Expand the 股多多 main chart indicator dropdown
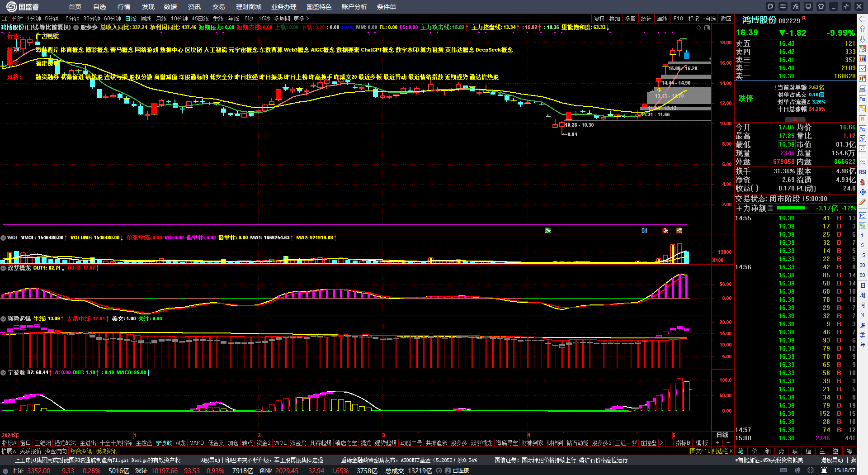This screenshot has width=868, height=475. (76, 28)
